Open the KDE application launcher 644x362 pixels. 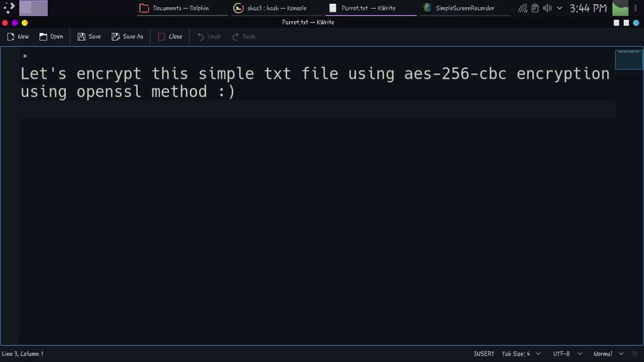[x=9, y=8]
